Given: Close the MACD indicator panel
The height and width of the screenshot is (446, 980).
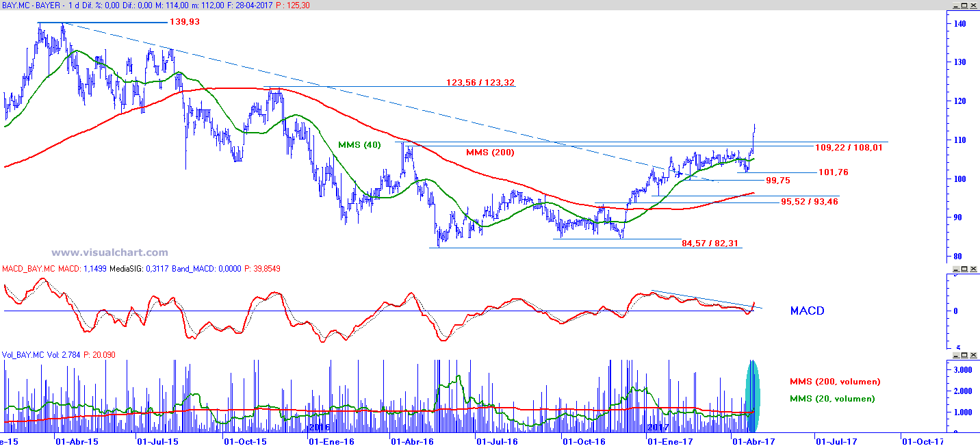Looking at the screenshot, I should point(973,269).
